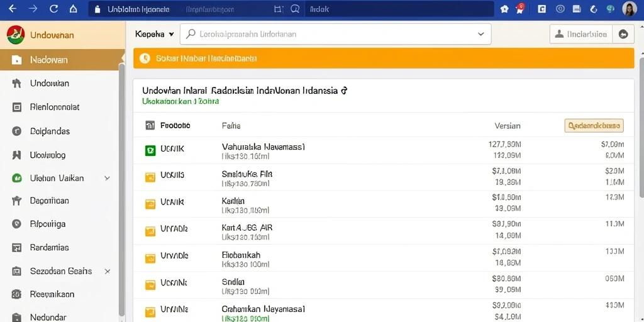Click the Felha column header
The height and width of the screenshot is (322, 644).
click(231, 126)
